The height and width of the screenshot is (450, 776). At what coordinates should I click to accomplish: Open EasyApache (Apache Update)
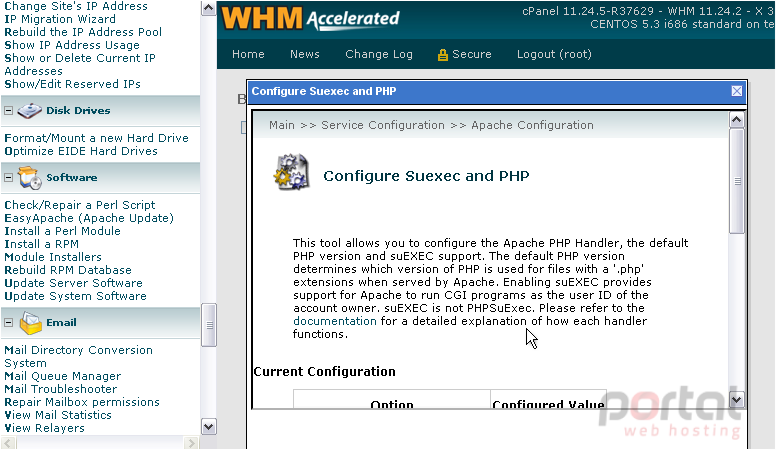tap(89, 218)
